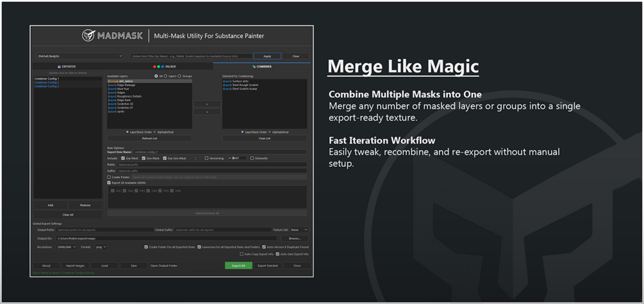Click the green Export All button
The width and height of the screenshot is (644, 304).
pyautogui.click(x=238, y=266)
